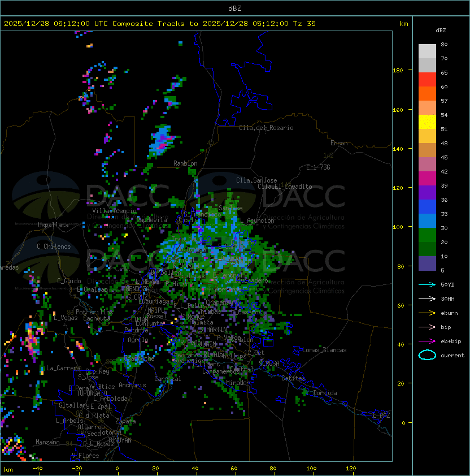Image resolution: width=470 pixels, height=476 pixels.
Task: Click the 'E_1-736' map label
Action: (x=318, y=167)
